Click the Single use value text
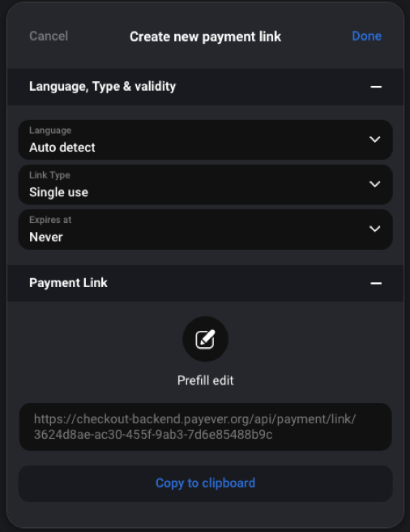The width and height of the screenshot is (410, 532). (58, 192)
